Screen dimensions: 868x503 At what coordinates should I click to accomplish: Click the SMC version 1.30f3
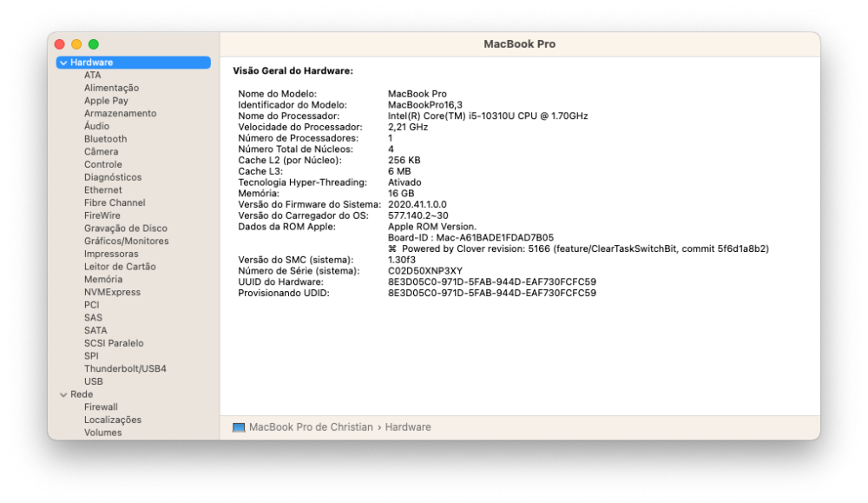pyautogui.click(x=402, y=260)
